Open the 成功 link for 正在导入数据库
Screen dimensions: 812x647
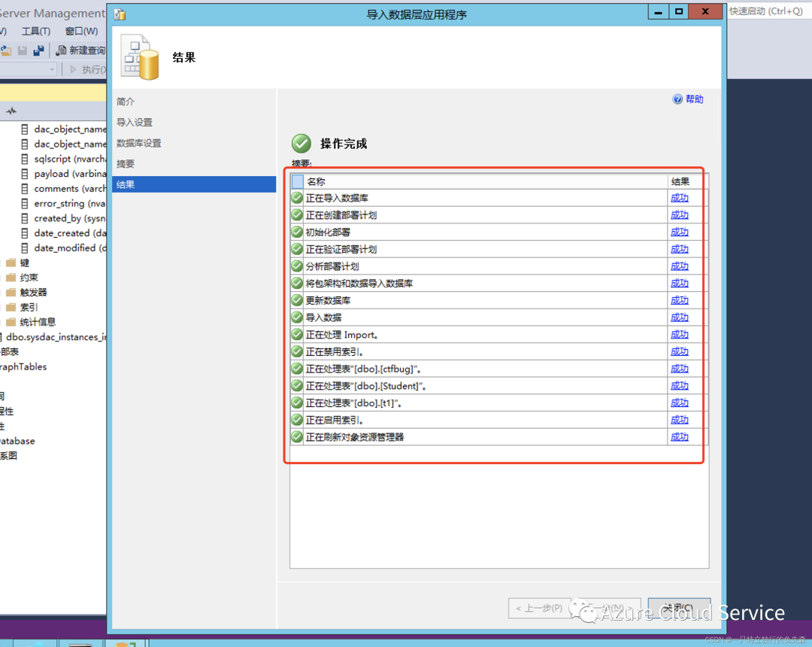tap(680, 198)
